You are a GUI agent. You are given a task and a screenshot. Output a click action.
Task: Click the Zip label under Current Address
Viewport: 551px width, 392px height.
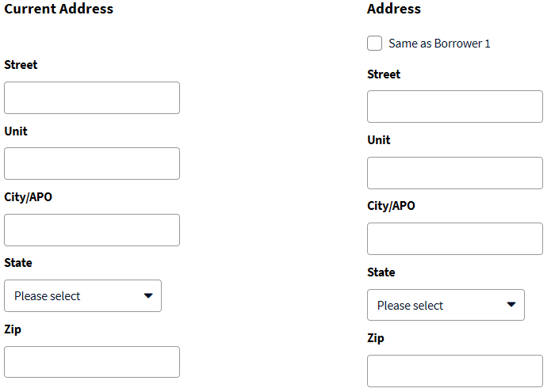point(13,329)
